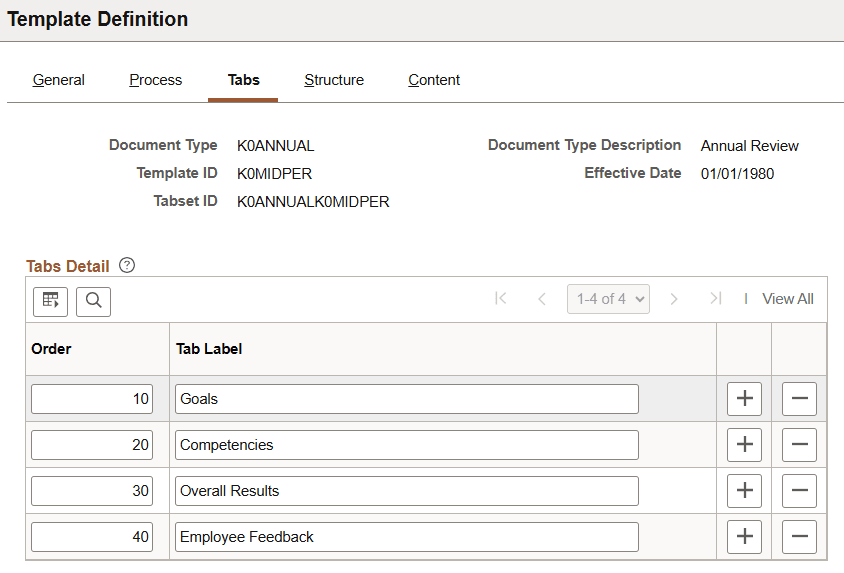
Task: Go to the Structure tab
Action: pos(334,80)
